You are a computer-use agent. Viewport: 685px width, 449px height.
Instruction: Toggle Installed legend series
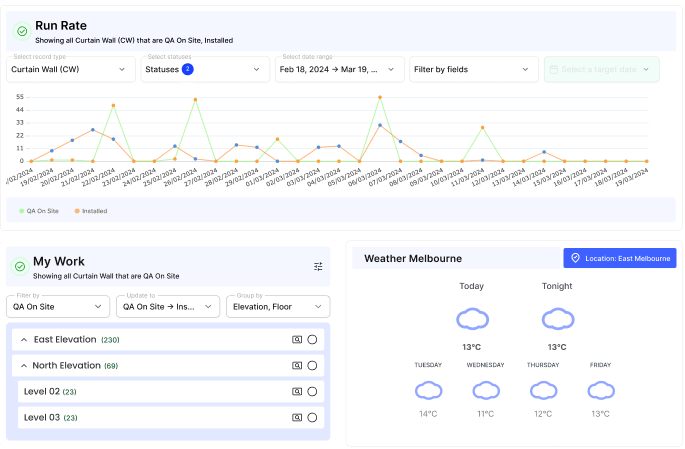(91, 211)
